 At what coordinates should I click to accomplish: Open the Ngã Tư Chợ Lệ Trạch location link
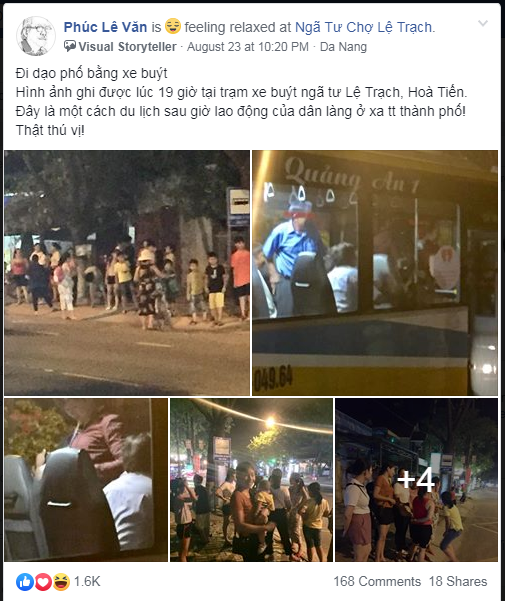[x=365, y=27]
